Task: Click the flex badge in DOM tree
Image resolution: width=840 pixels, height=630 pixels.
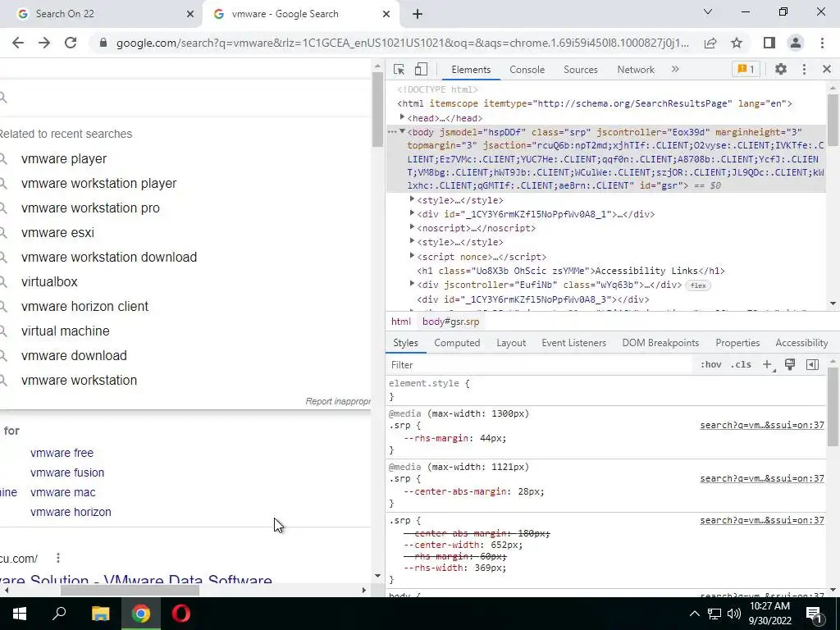Action: [x=698, y=285]
